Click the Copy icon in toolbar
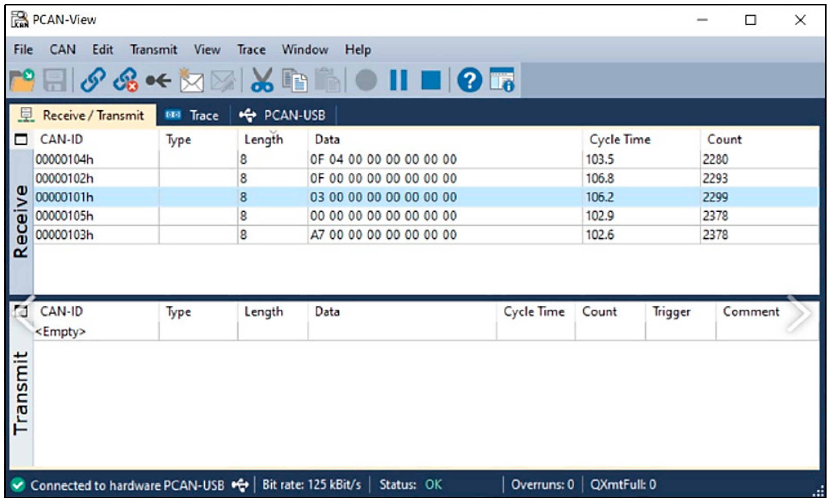832x504 pixels. coord(294,80)
